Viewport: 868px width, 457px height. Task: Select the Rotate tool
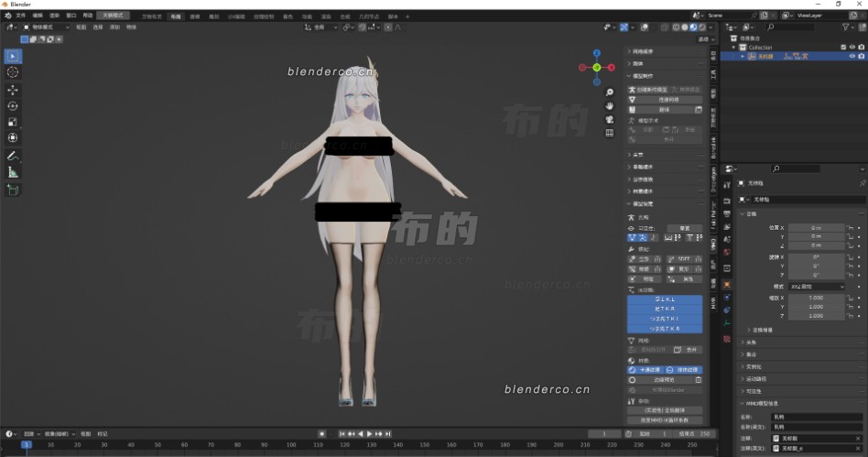pyautogui.click(x=13, y=106)
